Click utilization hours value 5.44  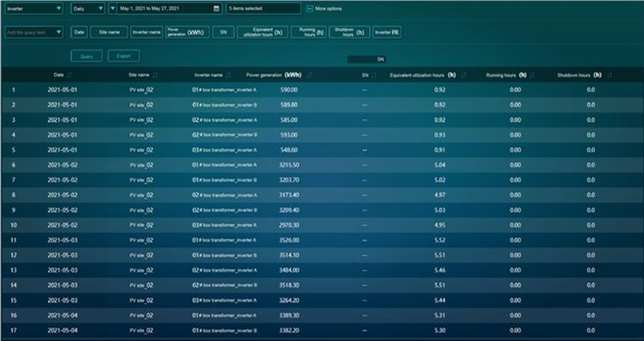[x=440, y=301]
